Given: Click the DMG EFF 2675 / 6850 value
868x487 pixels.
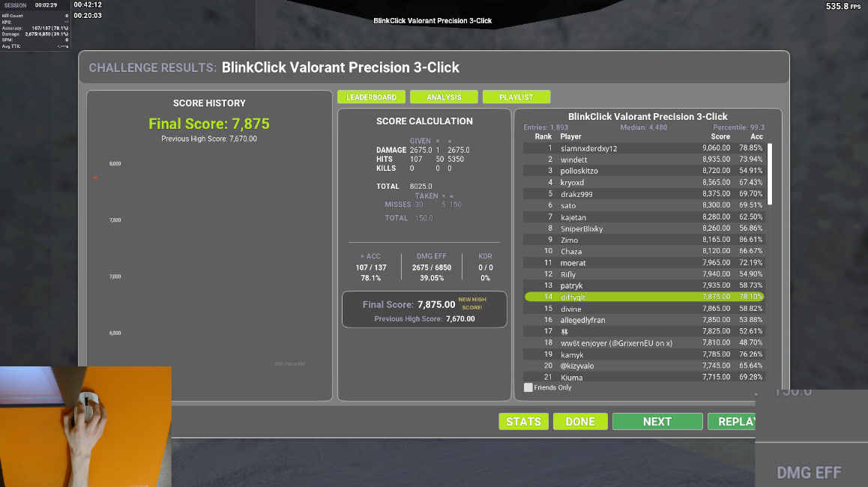Looking at the screenshot, I should click(431, 268).
